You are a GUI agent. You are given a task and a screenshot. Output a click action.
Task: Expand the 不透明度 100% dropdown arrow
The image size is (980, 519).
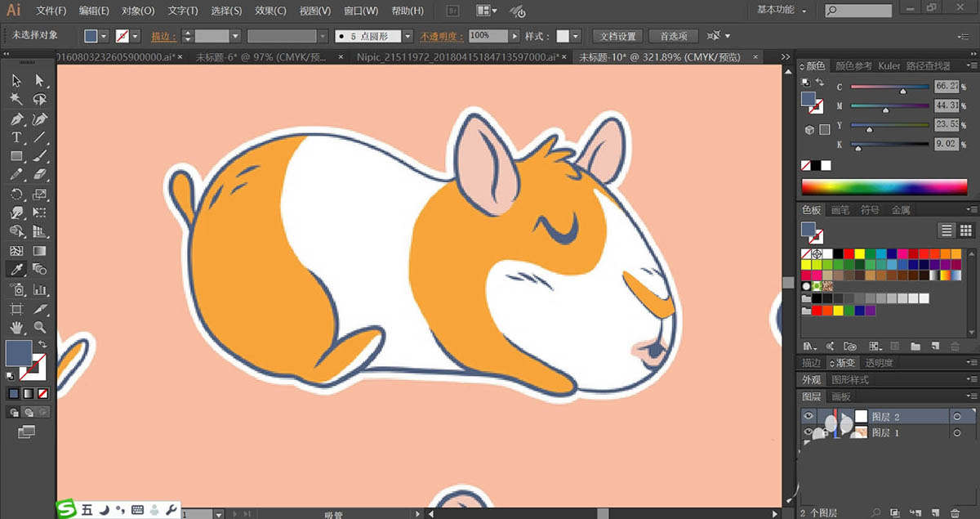514,36
